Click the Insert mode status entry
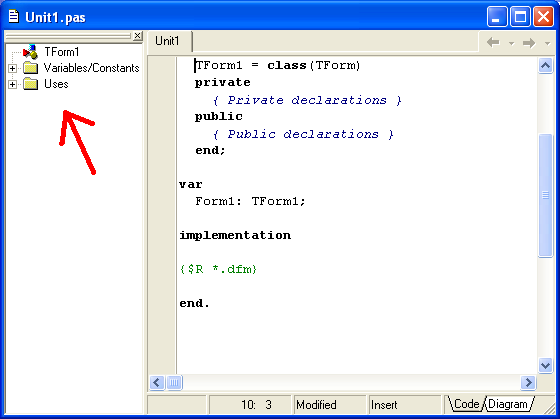 tap(405, 405)
